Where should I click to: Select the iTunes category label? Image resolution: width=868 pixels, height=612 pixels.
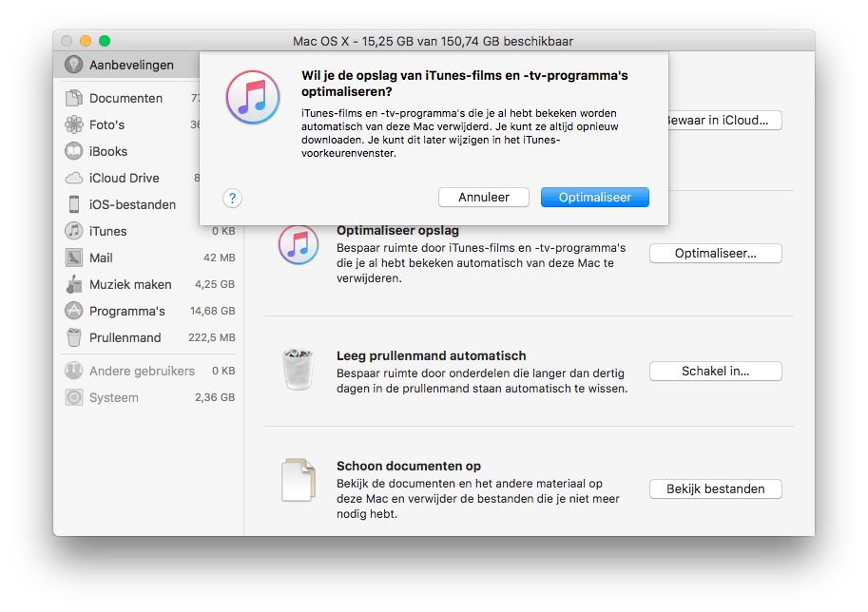[108, 231]
